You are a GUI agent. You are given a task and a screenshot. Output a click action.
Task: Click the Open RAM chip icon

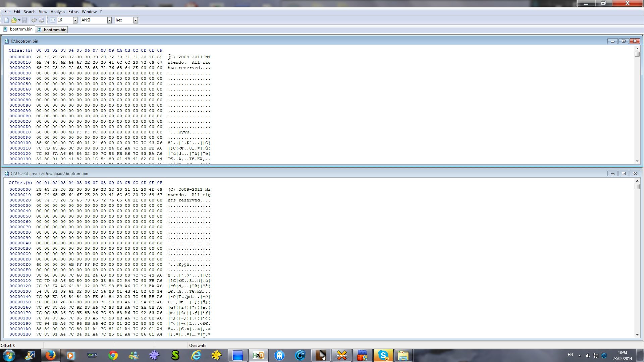[34, 20]
